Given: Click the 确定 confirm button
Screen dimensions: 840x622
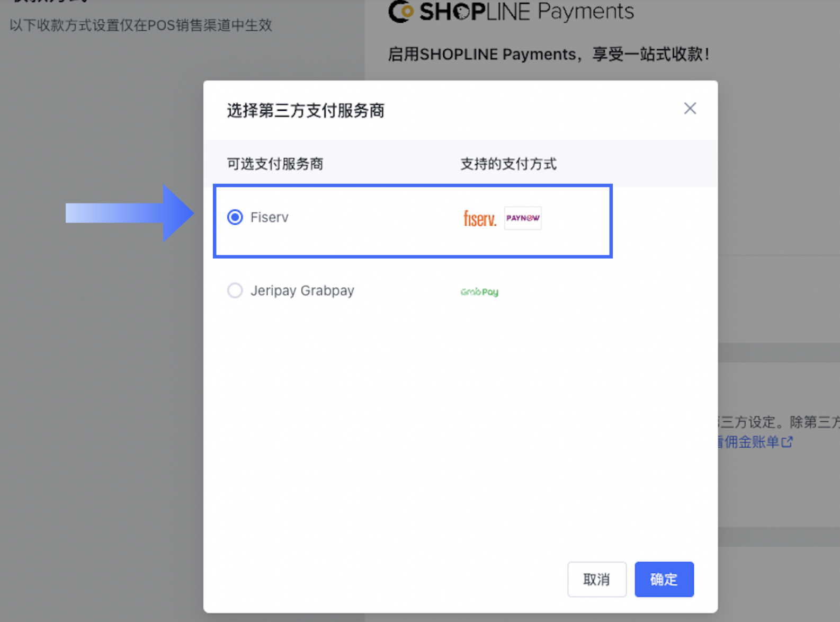Looking at the screenshot, I should [664, 579].
